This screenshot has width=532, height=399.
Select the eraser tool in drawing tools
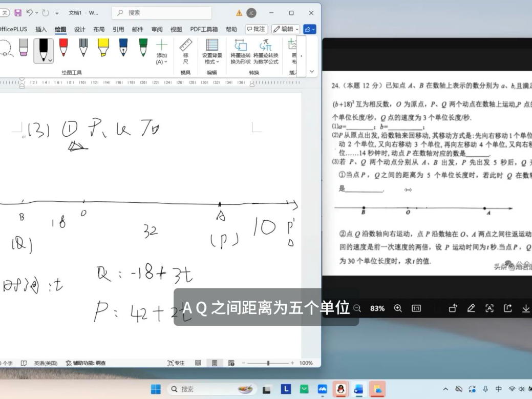[x=24, y=49]
